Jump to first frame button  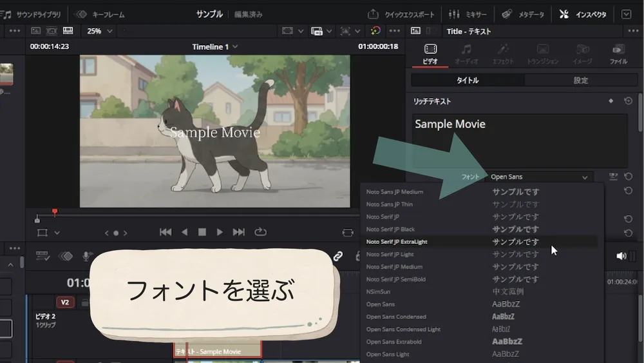tap(166, 232)
